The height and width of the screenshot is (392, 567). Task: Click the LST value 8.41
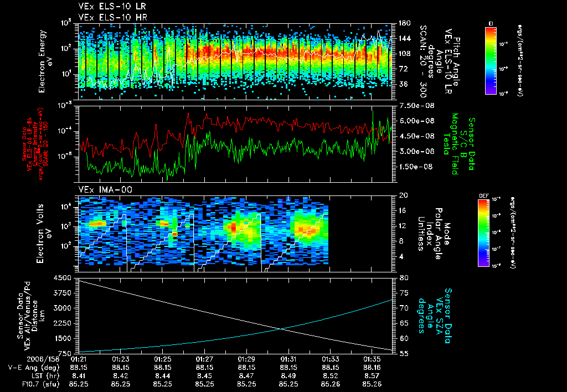click(x=79, y=376)
